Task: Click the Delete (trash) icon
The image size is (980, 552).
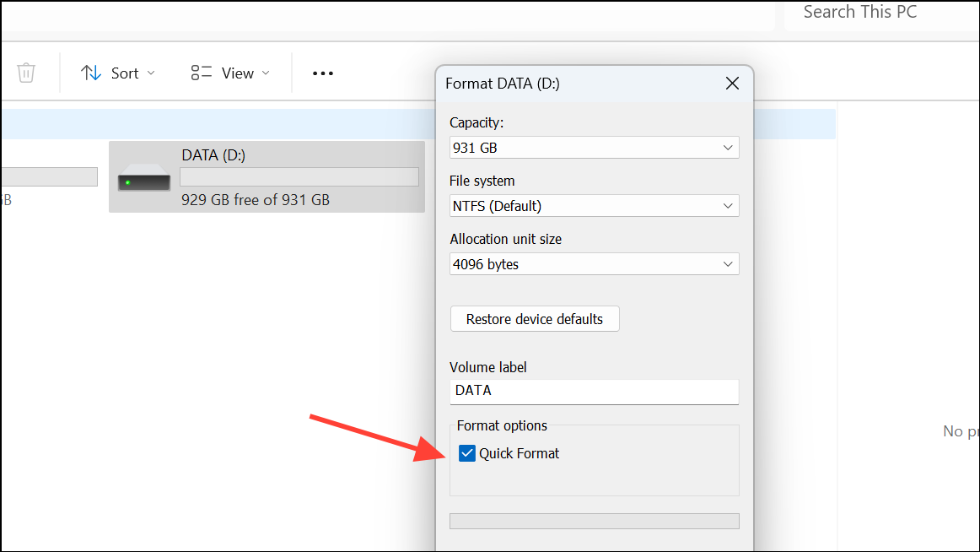Action: (26, 73)
